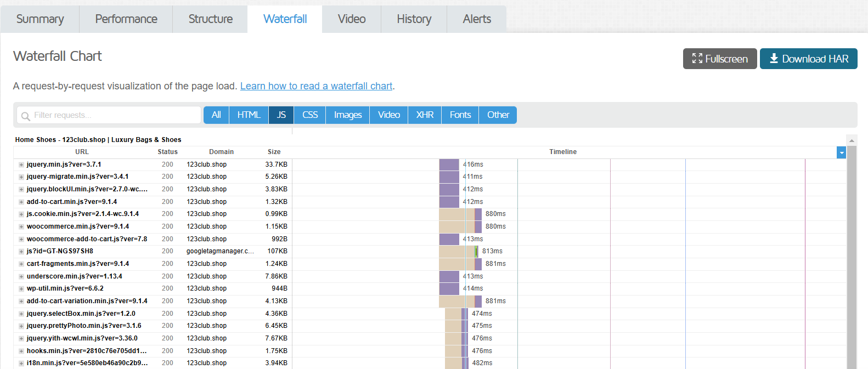868x369 pixels.
Task: Expand the underscore.min.js request row
Action: 21,276
